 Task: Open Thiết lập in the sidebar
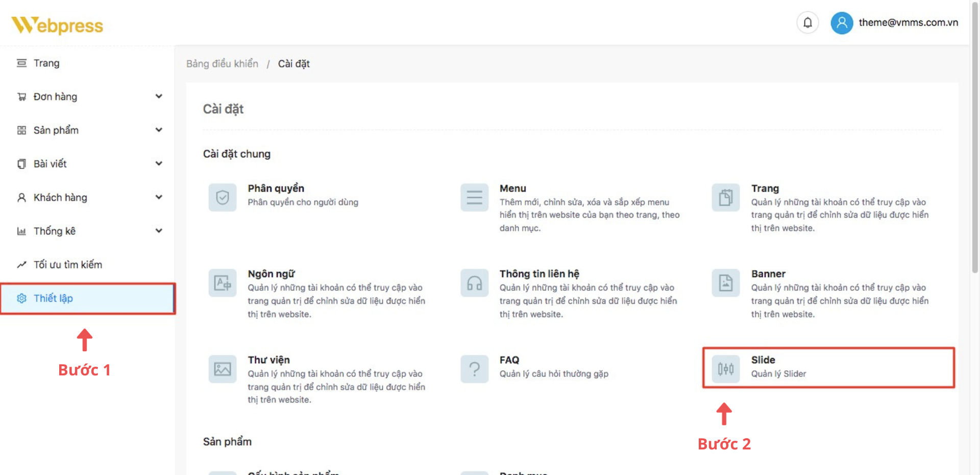pos(54,298)
